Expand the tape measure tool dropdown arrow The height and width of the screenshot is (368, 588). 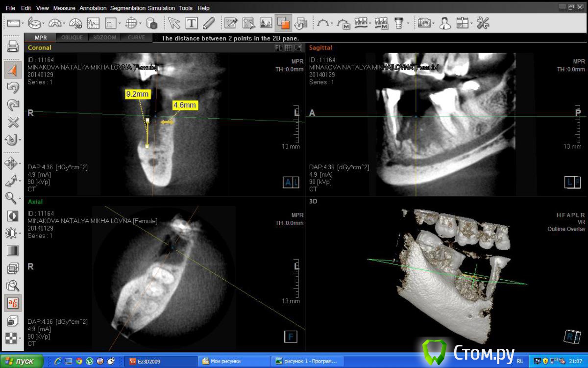pyautogui.click(x=44, y=23)
